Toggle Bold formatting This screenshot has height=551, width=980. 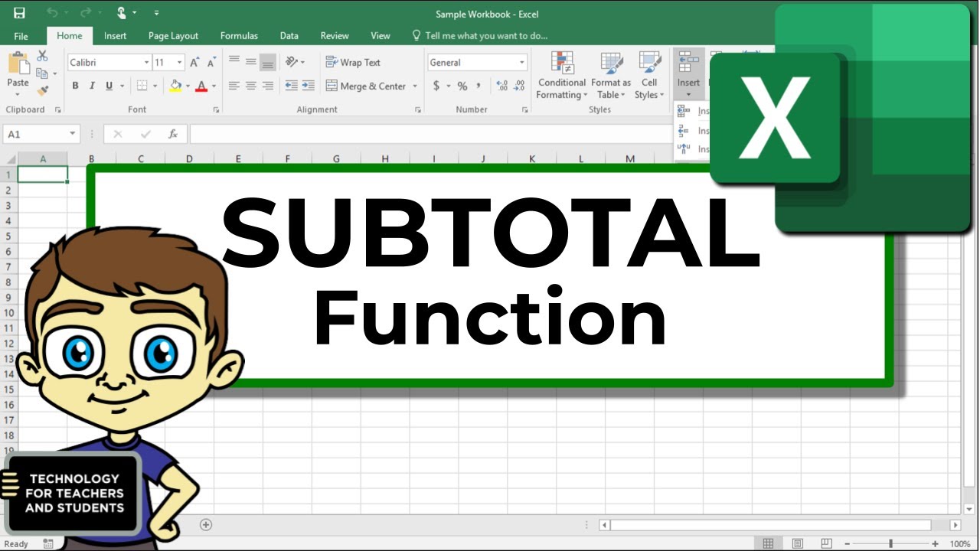[x=75, y=86]
